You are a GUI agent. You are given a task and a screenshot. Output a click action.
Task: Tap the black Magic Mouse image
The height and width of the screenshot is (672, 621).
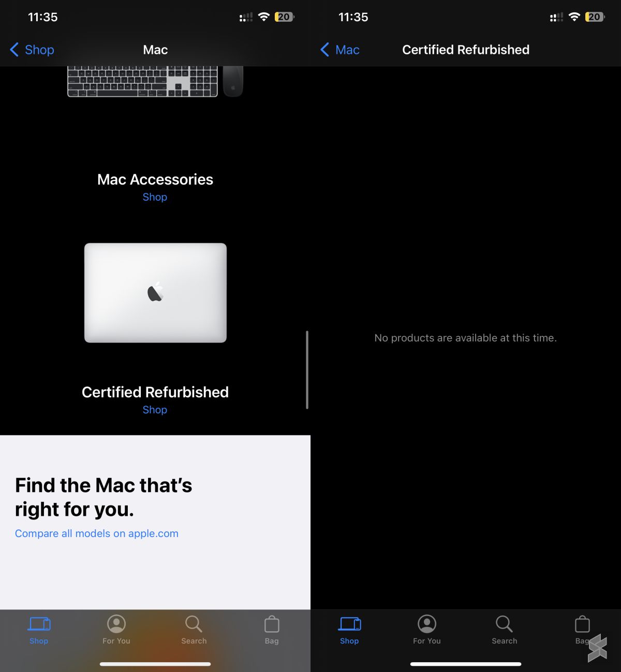tap(233, 81)
